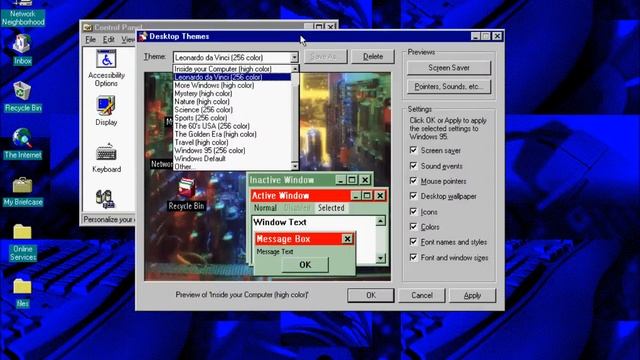Screen dimensions: 640x360
Task: Choose The Golden Era (high color) theme
Action: point(232,134)
